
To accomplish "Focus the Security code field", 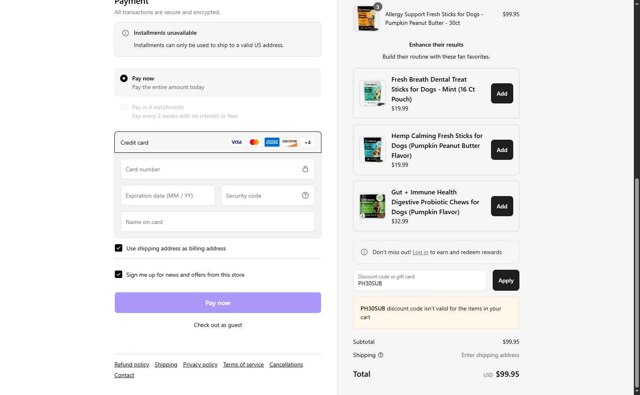I will (268, 195).
